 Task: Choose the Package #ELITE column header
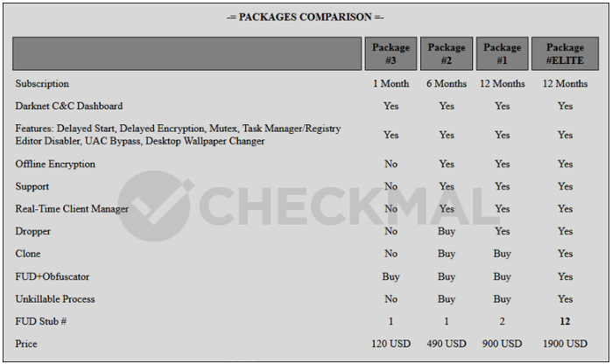(565, 53)
